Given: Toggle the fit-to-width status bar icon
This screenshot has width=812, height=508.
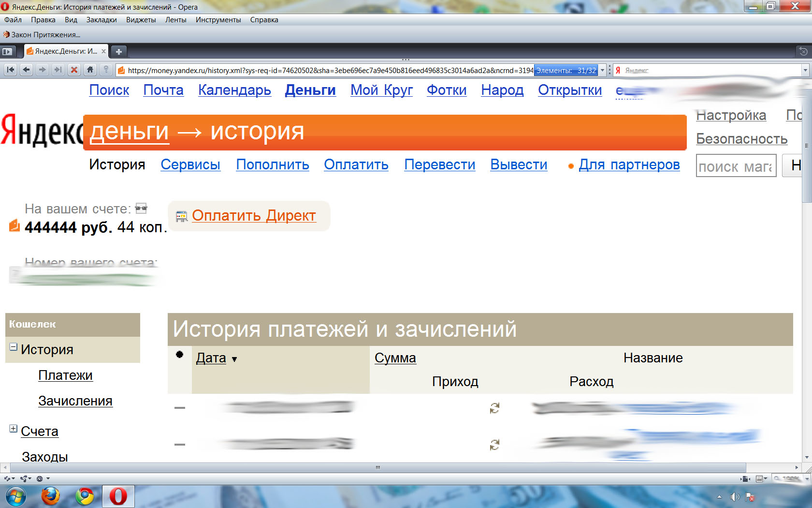Looking at the screenshot, I should [x=745, y=478].
